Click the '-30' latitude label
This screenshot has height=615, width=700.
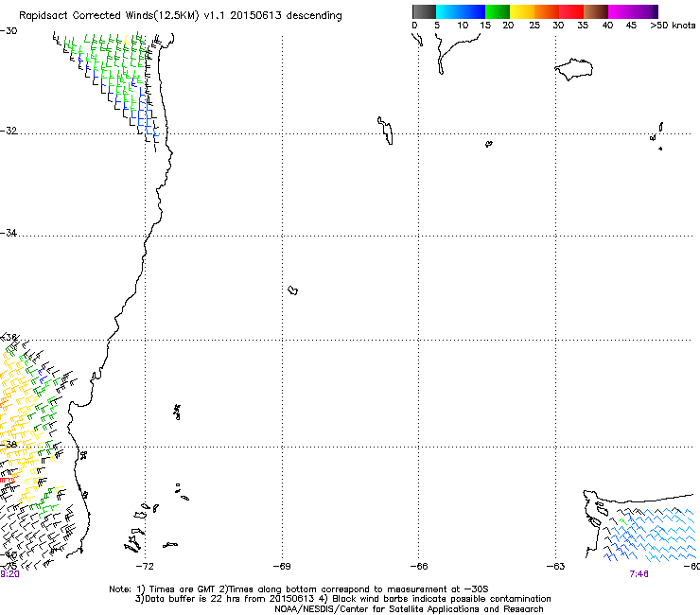pos(9,31)
